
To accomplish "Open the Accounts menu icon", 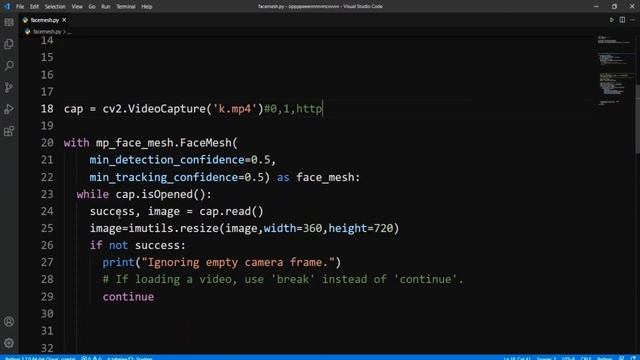I will [x=9, y=322].
